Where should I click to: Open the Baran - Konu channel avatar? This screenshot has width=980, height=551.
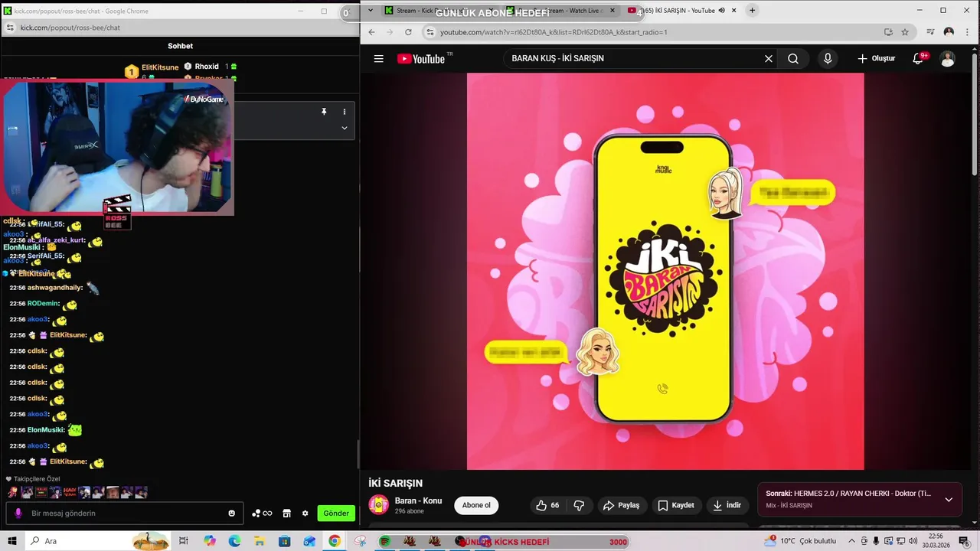tap(379, 505)
